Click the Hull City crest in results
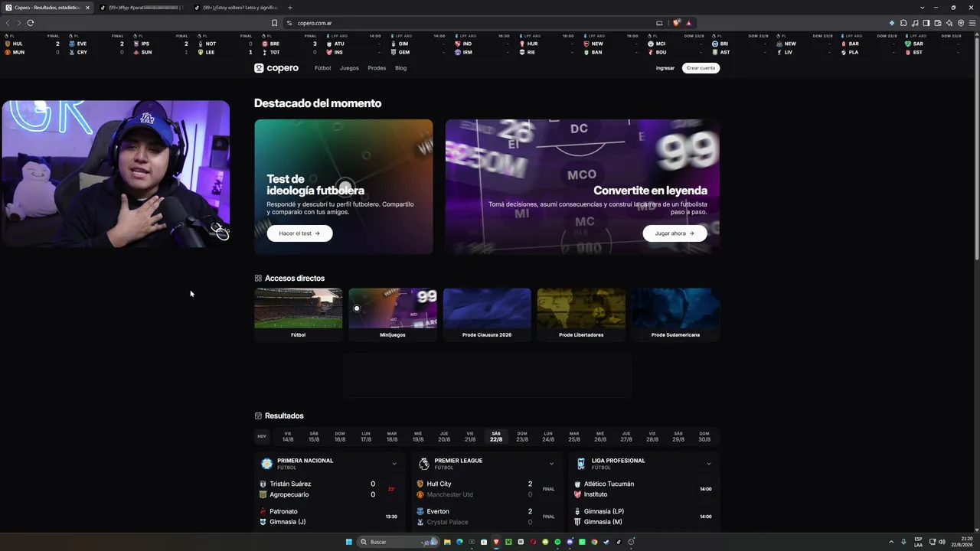 pos(420,484)
